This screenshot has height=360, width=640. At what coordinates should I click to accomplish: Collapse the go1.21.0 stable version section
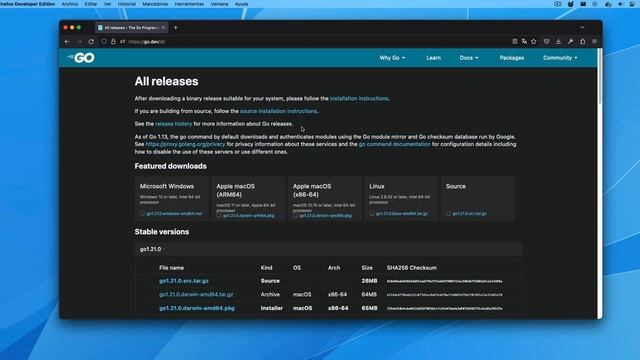[328, 249]
